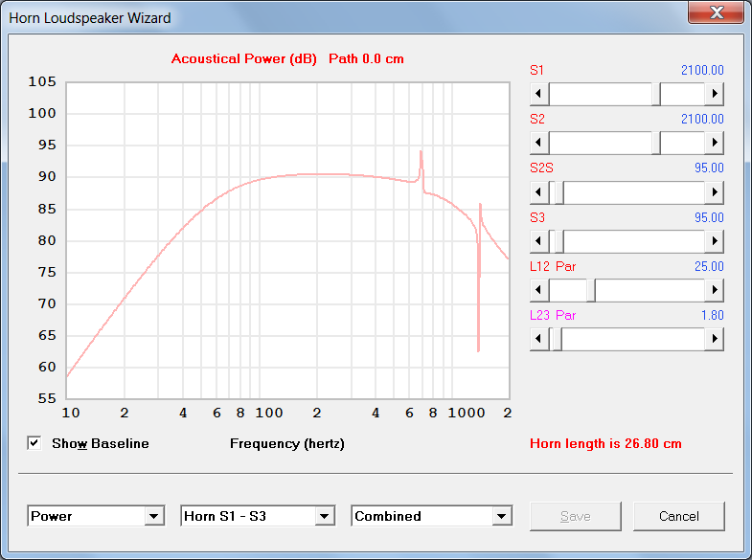Click the Path 0.0 cm label

[366, 59]
